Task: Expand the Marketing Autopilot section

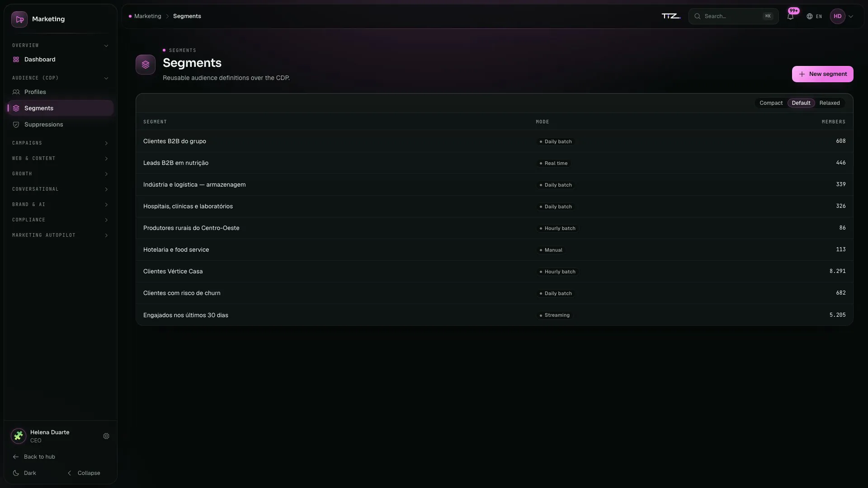Action: click(61, 235)
